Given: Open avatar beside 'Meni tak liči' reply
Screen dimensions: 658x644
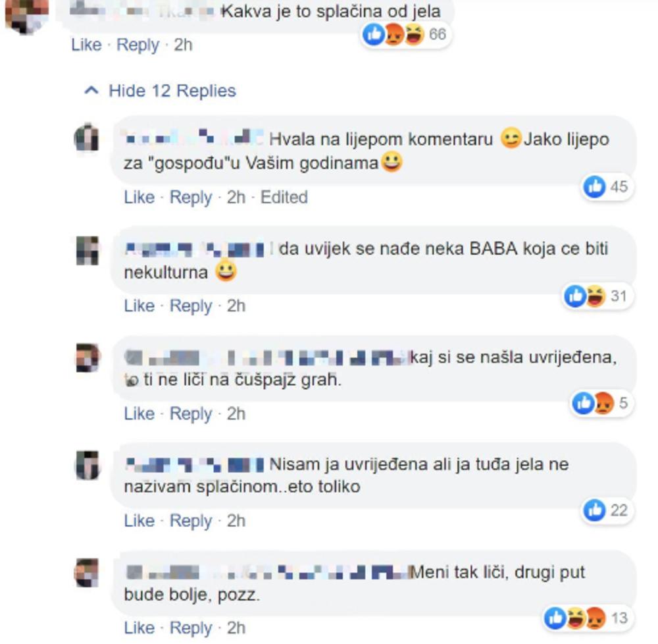Looking at the screenshot, I should [88, 573].
